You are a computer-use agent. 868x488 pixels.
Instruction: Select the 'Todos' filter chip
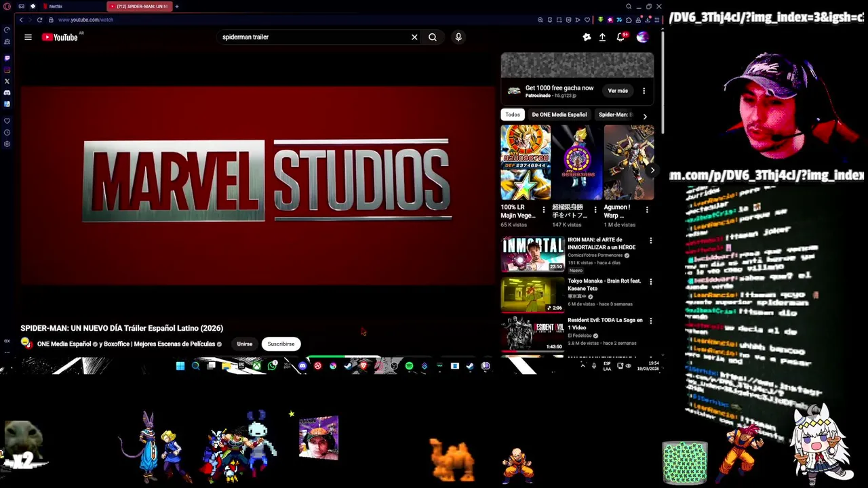[513, 115]
